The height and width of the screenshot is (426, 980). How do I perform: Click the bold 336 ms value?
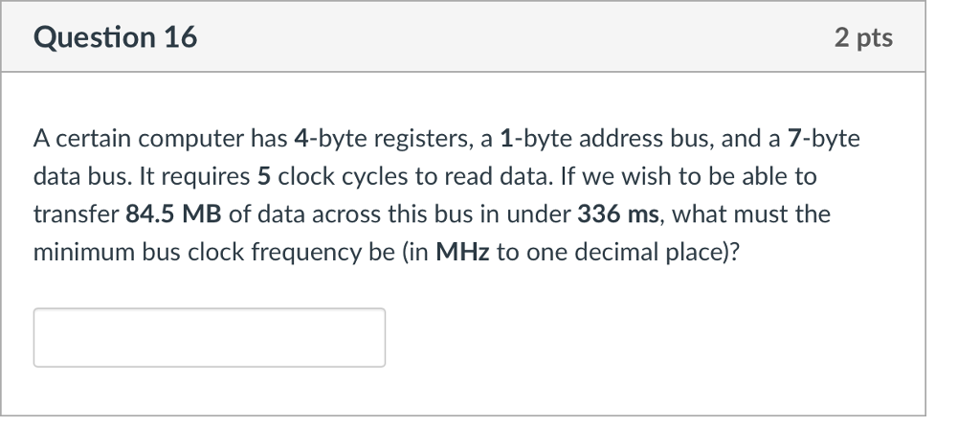[x=617, y=213]
